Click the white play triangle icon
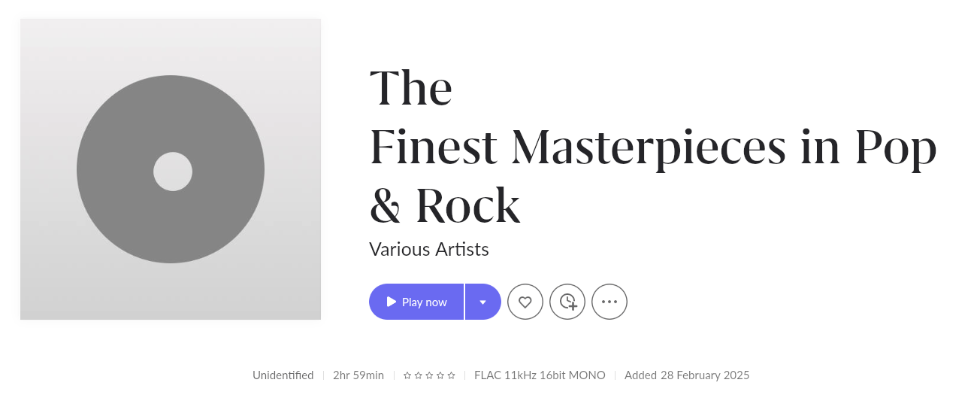The image size is (980, 404). coord(392,302)
